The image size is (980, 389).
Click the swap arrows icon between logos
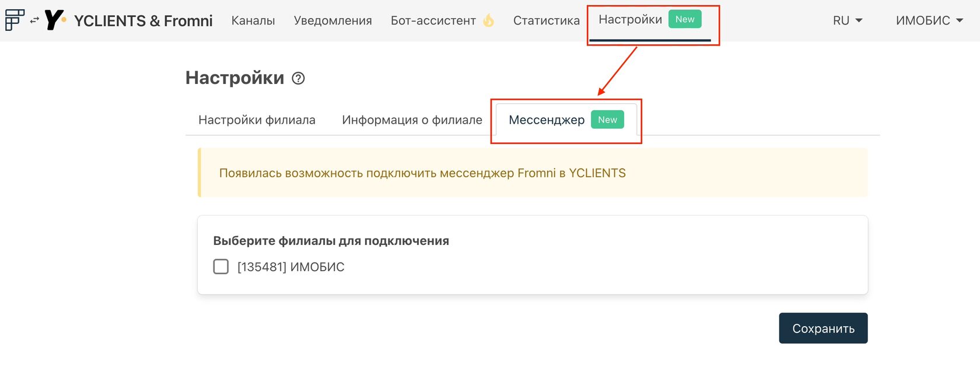[34, 20]
